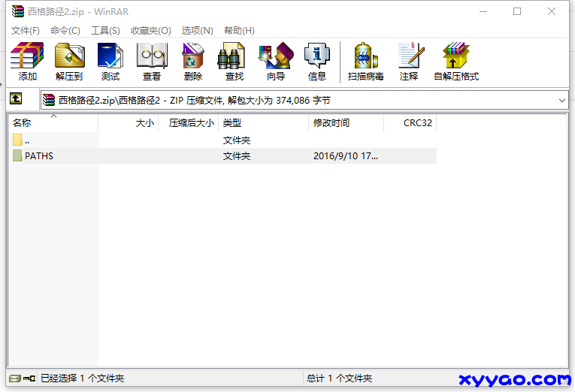Click the WinRAR icon in title bar
The height and width of the screenshot is (392, 575).
coord(17,11)
